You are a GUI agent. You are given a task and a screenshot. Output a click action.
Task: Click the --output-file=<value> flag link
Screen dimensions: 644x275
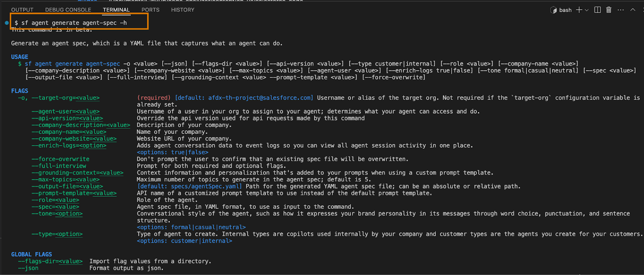[67, 186]
